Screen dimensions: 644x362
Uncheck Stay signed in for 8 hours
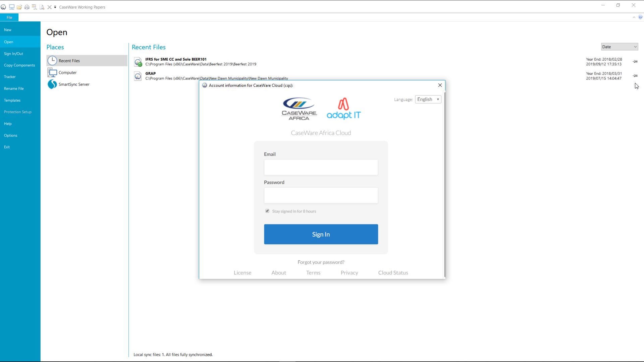click(267, 211)
